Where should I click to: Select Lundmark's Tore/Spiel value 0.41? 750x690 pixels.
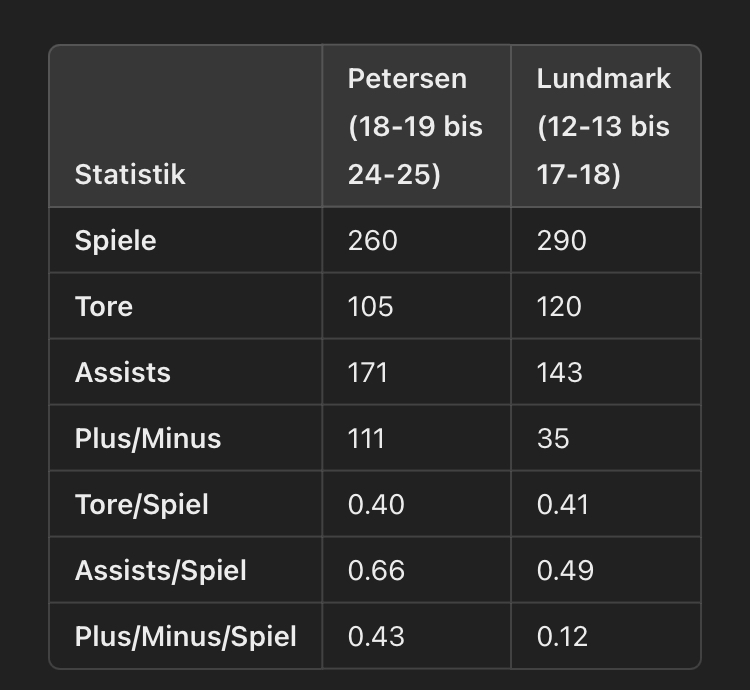[x=562, y=505]
